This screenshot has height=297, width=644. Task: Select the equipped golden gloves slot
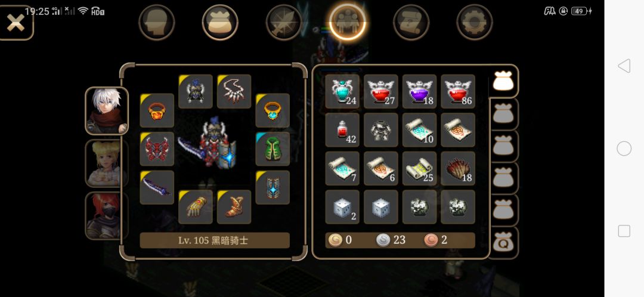coord(196,206)
